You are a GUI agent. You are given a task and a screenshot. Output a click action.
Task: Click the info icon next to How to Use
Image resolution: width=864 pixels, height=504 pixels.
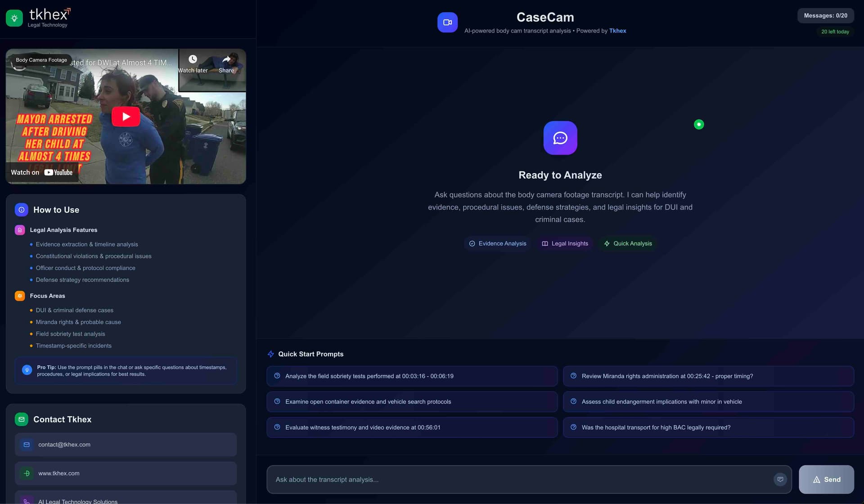pos(21,209)
